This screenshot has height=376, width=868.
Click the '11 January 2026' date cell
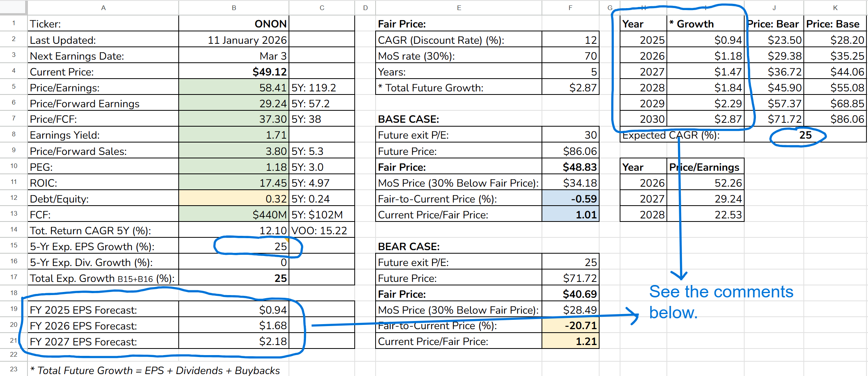tap(234, 40)
